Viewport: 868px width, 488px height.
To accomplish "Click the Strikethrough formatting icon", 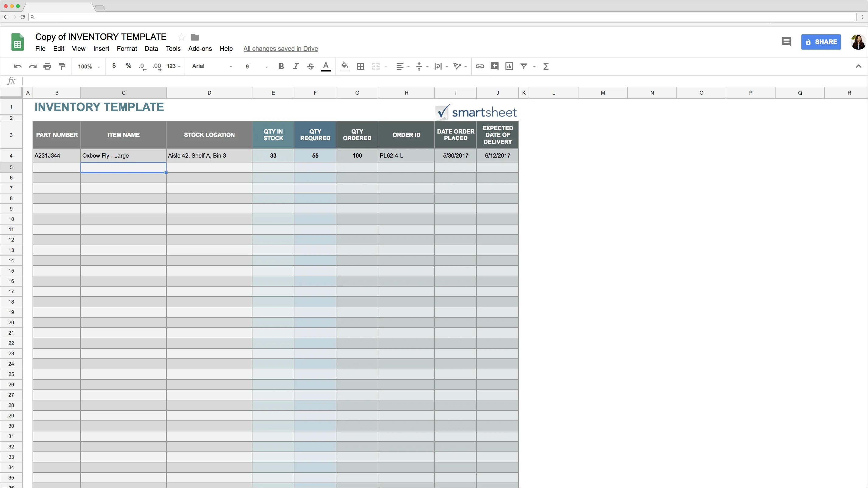I will coord(311,66).
